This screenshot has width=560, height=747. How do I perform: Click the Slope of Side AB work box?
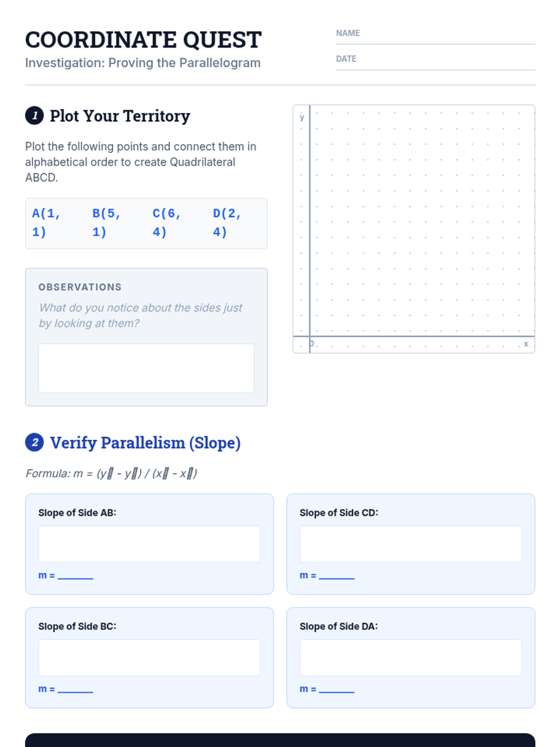(x=149, y=544)
